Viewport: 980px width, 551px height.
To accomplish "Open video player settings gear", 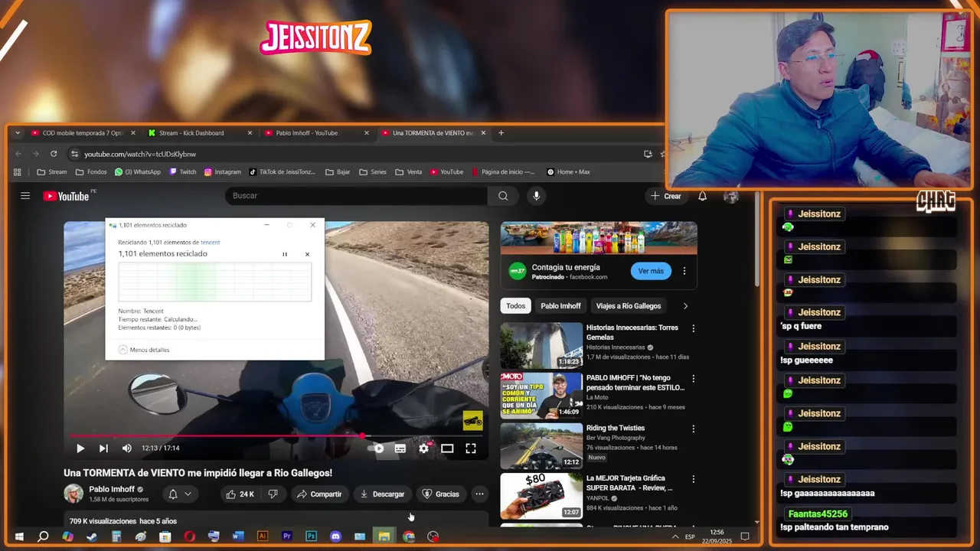I will click(x=423, y=448).
